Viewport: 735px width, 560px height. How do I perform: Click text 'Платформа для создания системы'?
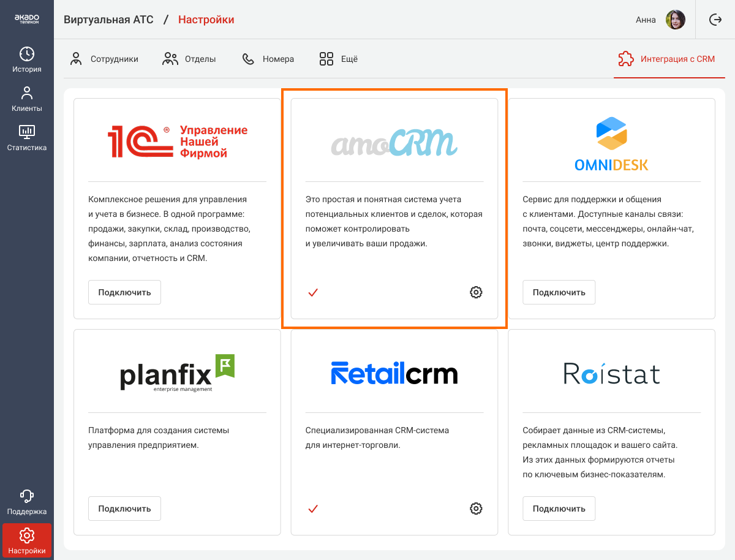tap(159, 430)
